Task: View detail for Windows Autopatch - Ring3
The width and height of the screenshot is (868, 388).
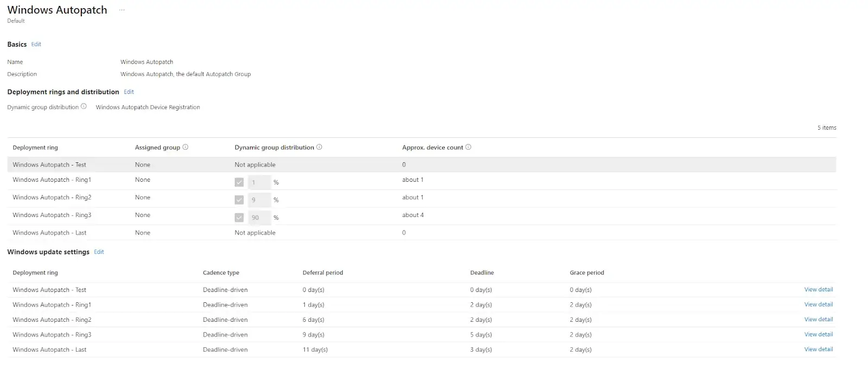Action: 818,334
